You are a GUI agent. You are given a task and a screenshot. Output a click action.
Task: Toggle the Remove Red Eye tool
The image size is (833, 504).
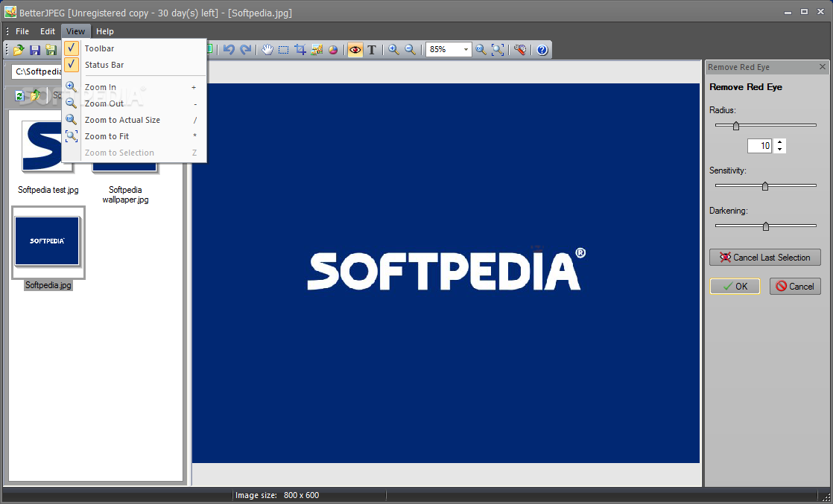click(355, 50)
